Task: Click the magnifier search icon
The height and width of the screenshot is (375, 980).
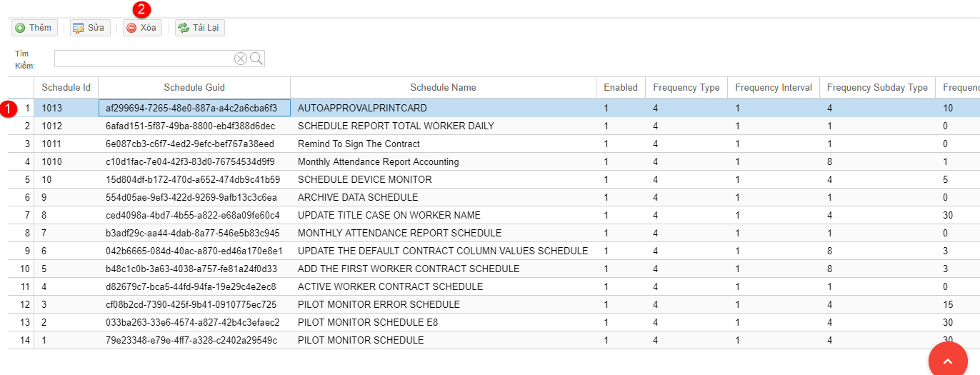Action: (256, 59)
